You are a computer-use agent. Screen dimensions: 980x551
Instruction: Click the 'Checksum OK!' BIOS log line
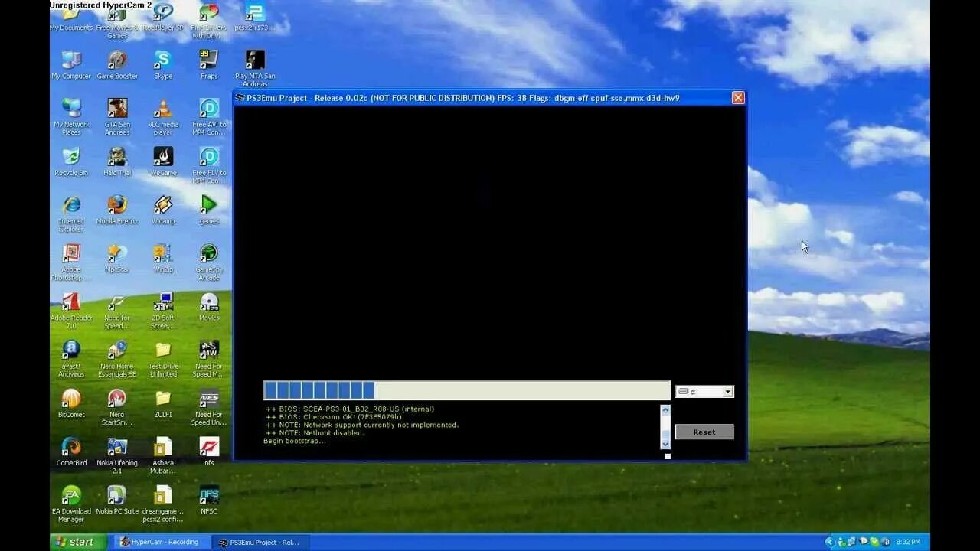pos(334,417)
